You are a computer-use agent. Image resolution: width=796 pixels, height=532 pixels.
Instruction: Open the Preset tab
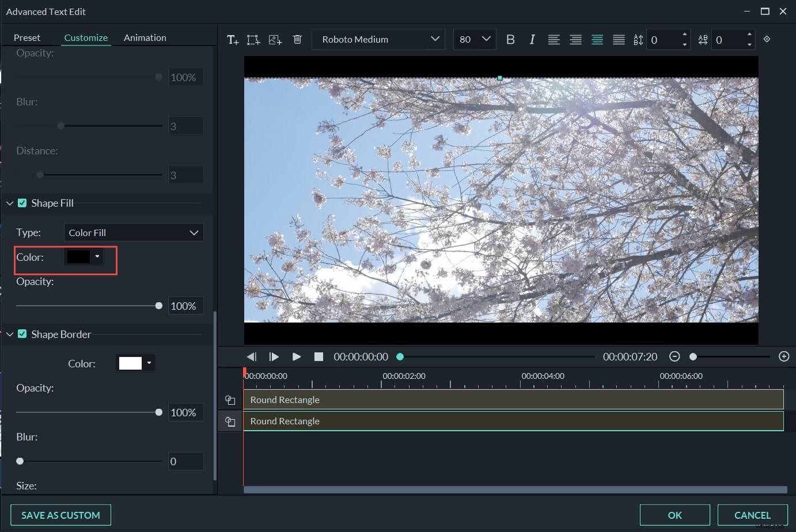pos(27,37)
